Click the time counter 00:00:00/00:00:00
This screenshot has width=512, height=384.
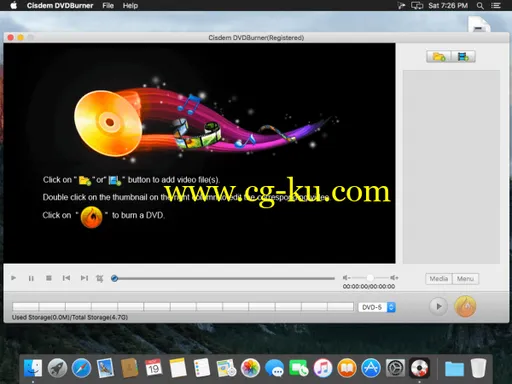[x=369, y=287]
